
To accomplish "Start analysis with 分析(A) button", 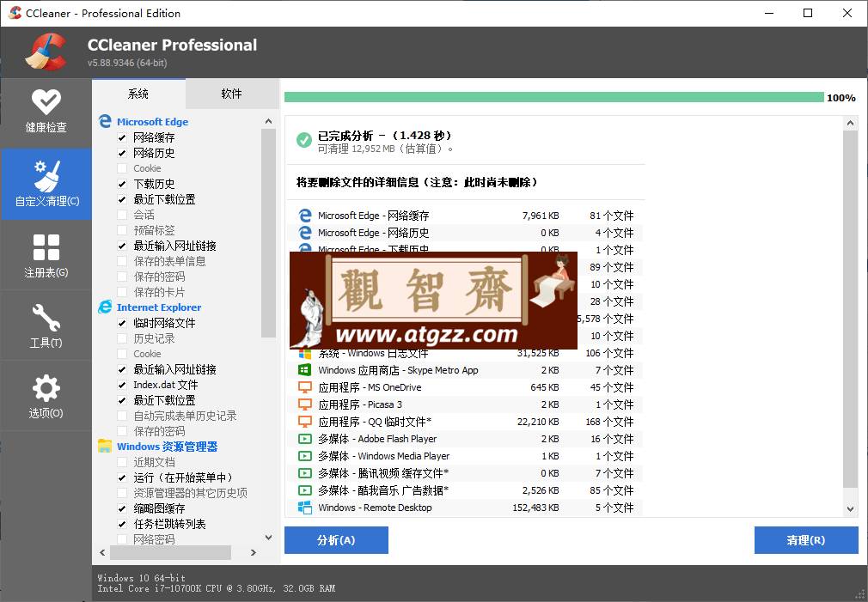I will [x=336, y=540].
